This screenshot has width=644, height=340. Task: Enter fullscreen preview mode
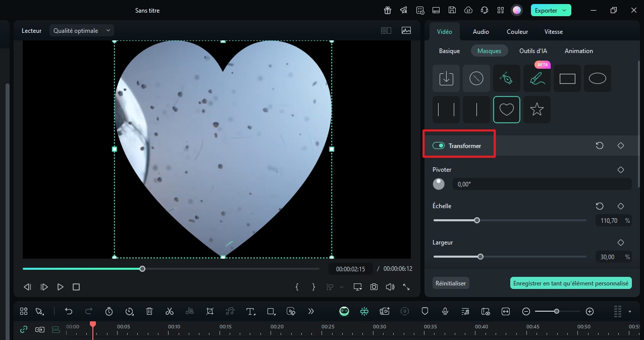tap(406, 287)
